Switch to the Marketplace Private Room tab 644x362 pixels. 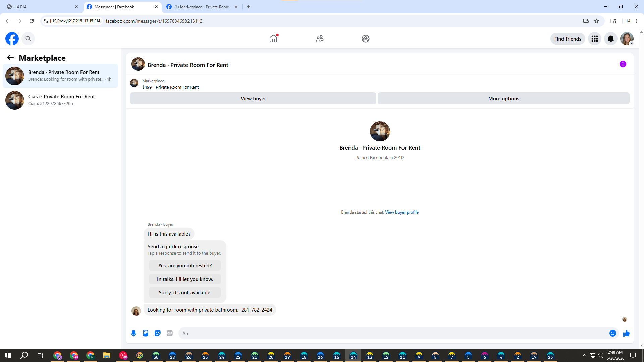pos(202,7)
